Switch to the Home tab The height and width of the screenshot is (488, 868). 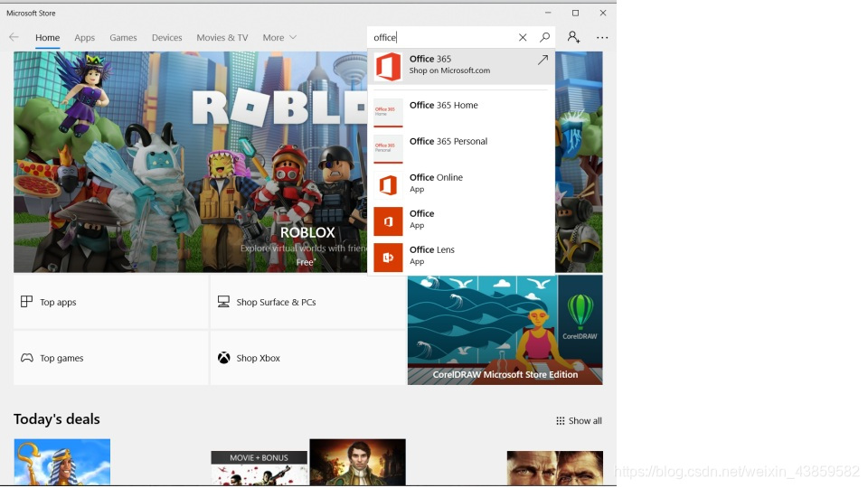click(x=48, y=38)
